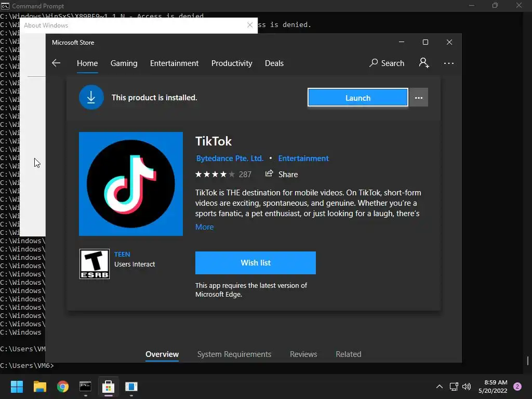Screen dimensions: 532x399
Task: Click 'This product is installed.' text
Action: coord(154,98)
